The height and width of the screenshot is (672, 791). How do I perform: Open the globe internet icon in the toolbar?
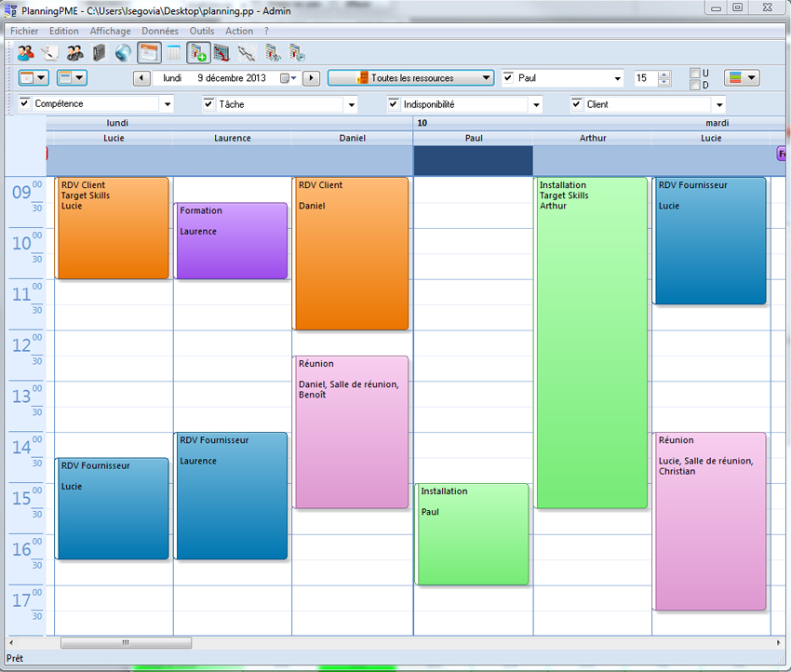pyautogui.click(x=122, y=53)
